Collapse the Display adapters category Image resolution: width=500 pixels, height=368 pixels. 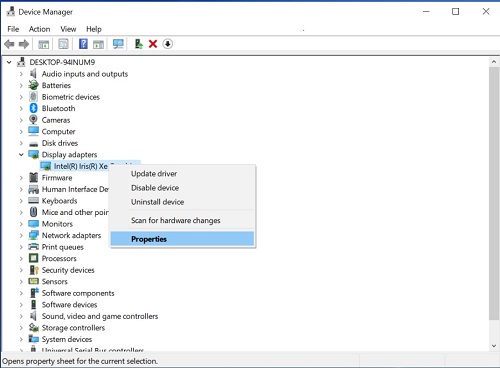[21, 155]
